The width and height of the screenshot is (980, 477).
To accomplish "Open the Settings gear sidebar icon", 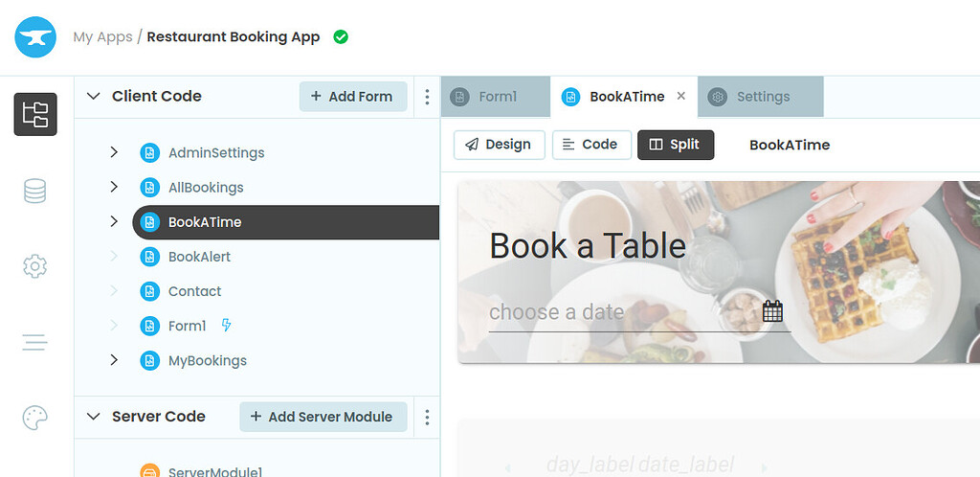I will pyautogui.click(x=35, y=266).
